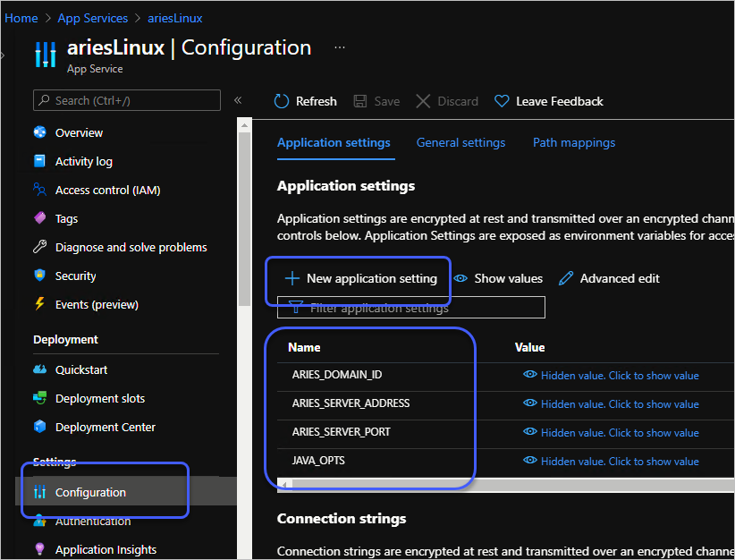This screenshot has height=560, width=735.
Task: Click the Leave Feedback button
Action: [x=549, y=101]
